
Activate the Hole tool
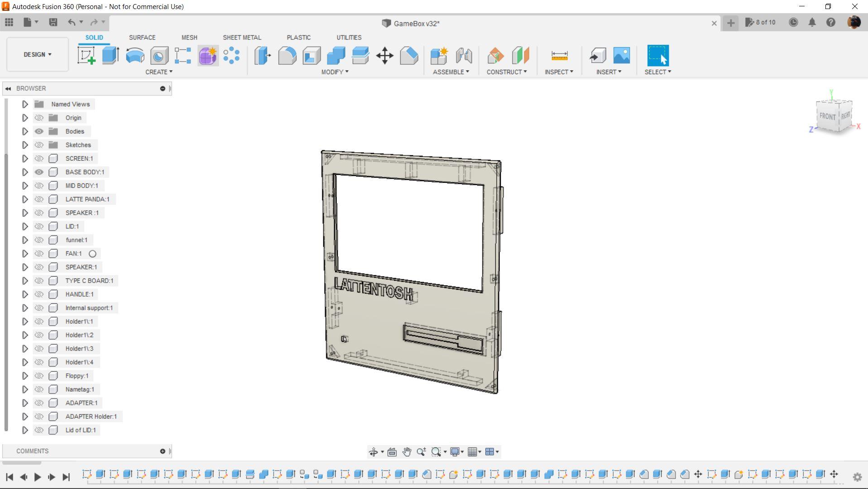pos(159,56)
